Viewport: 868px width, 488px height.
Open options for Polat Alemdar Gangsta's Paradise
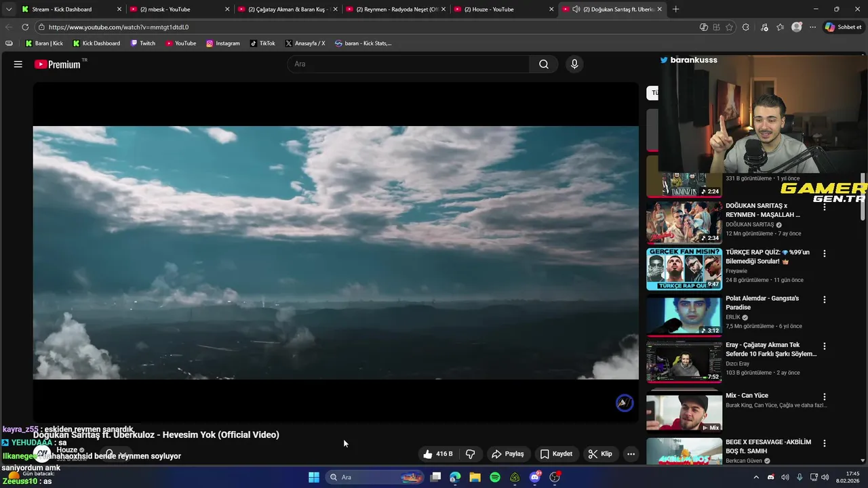click(825, 300)
